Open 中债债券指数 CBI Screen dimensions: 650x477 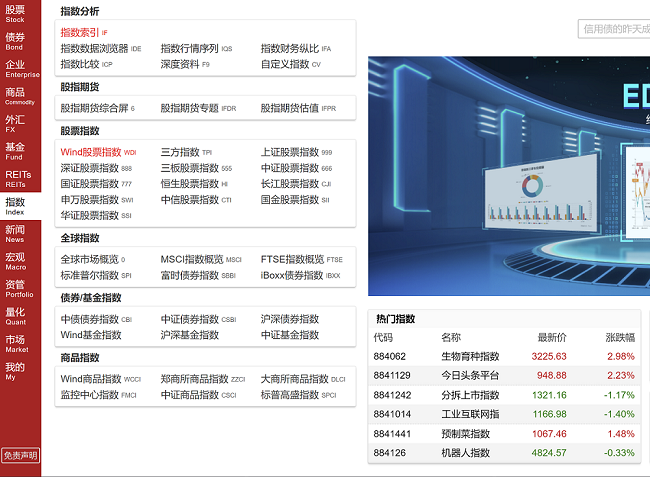[96, 319]
